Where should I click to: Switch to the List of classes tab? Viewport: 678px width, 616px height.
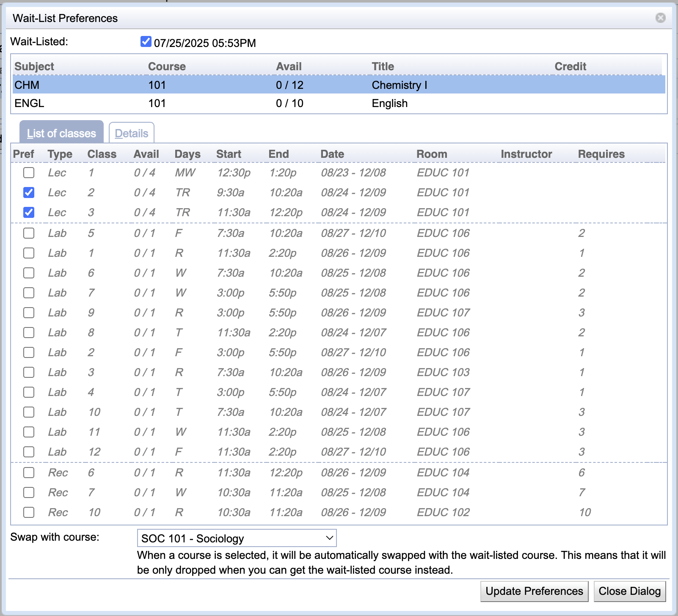tap(61, 132)
